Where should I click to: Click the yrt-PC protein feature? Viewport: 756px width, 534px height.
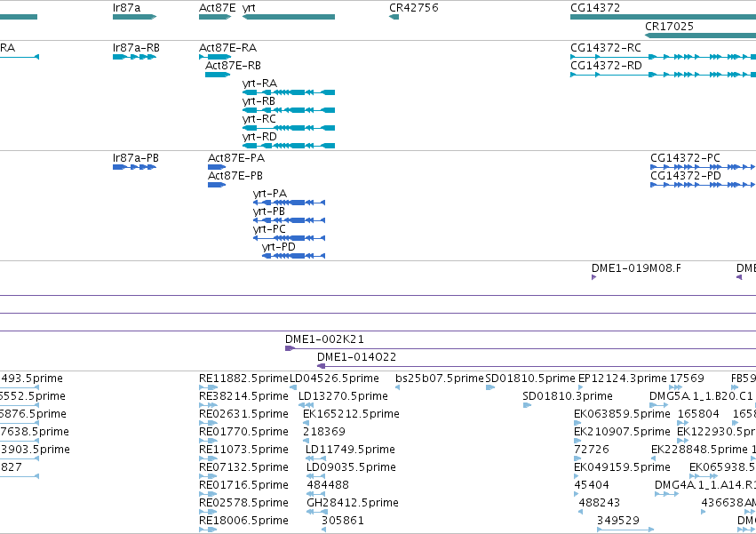coord(290,238)
